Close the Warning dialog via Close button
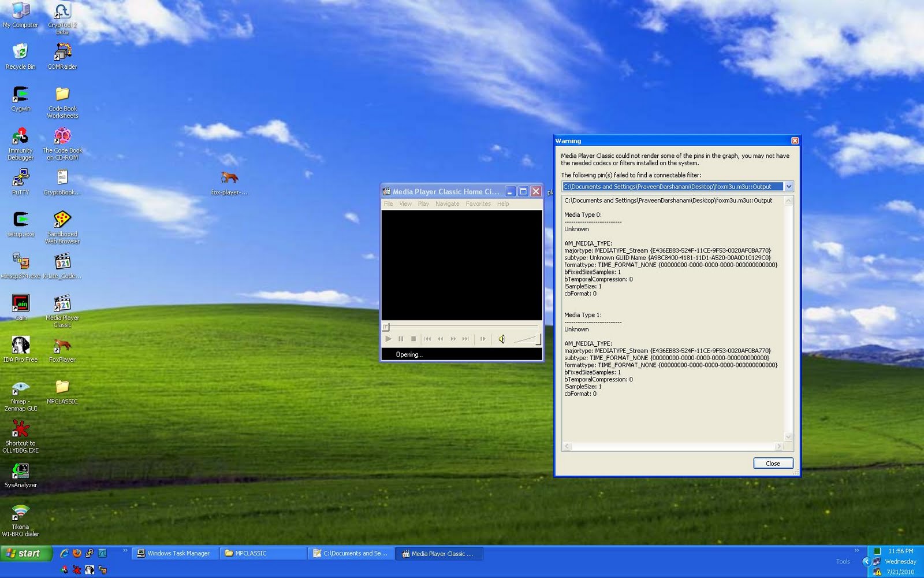 pyautogui.click(x=773, y=464)
